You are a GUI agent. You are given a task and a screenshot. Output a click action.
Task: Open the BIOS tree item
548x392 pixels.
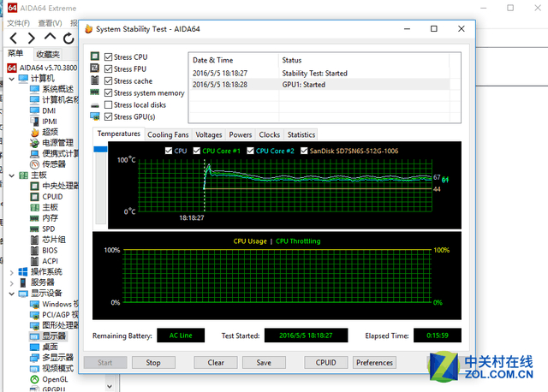point(44,251)
